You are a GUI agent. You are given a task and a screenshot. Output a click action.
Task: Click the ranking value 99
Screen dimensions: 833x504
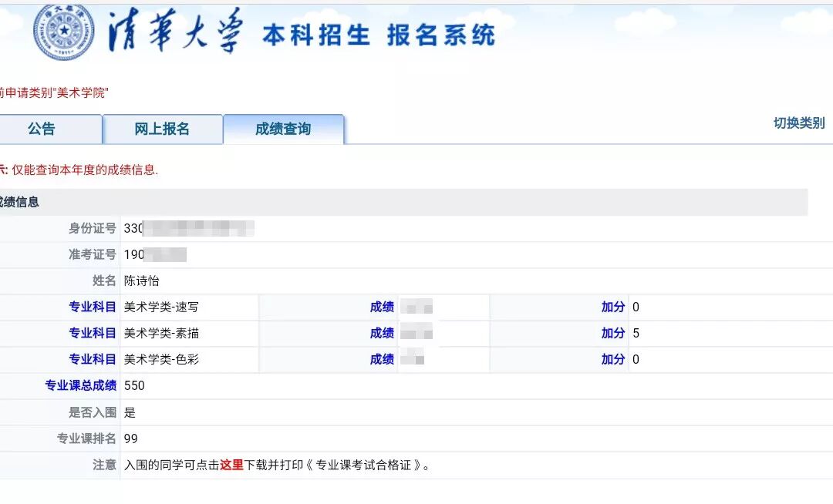pyautogui.click(x=130, y=438)
